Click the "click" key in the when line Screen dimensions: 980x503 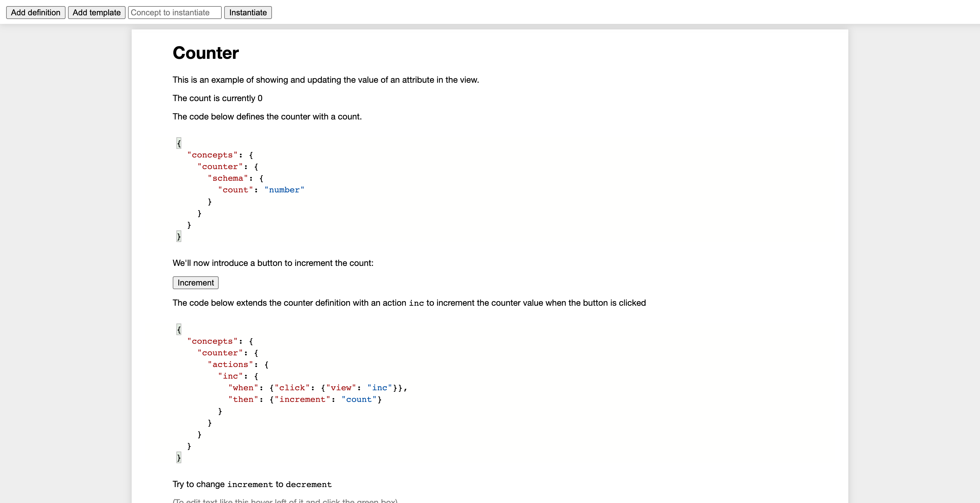pyautogui.click(x=292, y=387)
